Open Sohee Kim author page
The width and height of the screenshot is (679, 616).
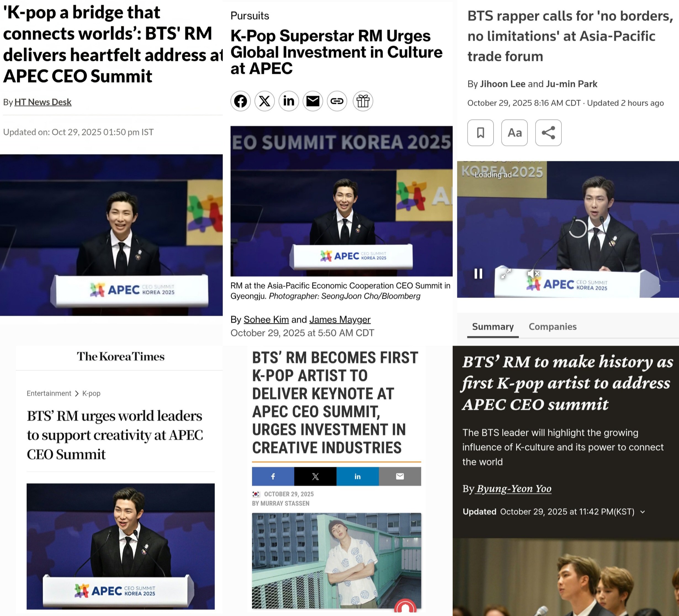266,319
